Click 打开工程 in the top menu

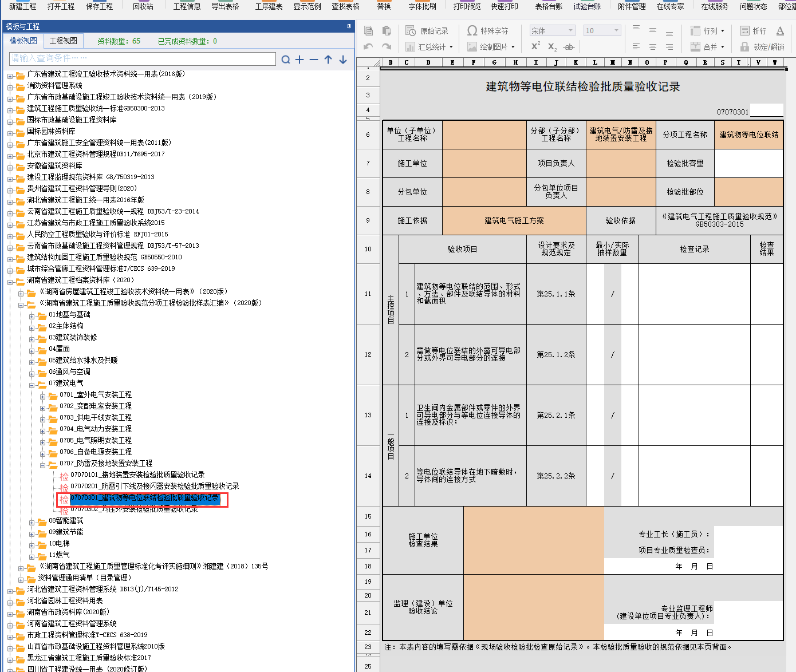tap(61, 6)
